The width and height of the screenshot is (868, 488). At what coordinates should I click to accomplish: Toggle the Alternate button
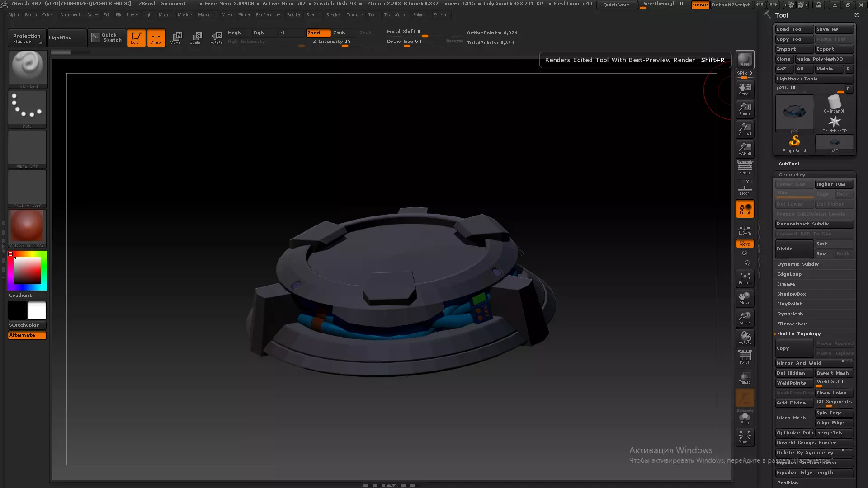pyautogui.click(x=27, y=335)
